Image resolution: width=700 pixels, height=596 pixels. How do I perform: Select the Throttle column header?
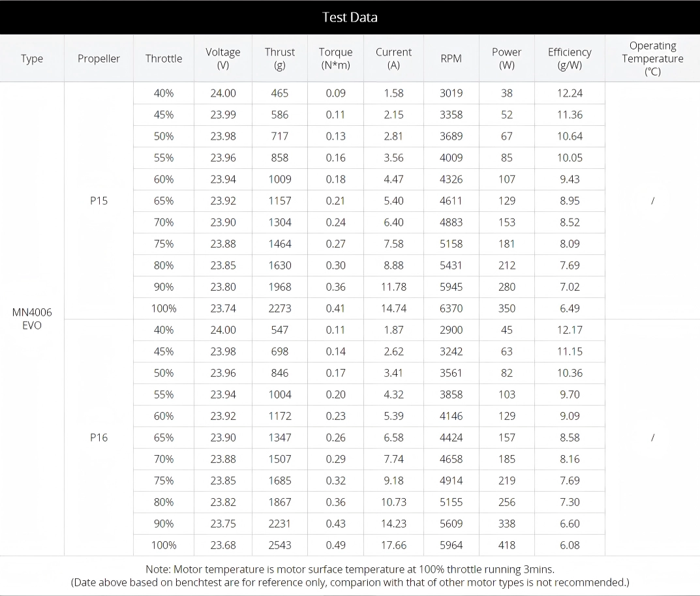pyautogui.click(x=164, y=59)
